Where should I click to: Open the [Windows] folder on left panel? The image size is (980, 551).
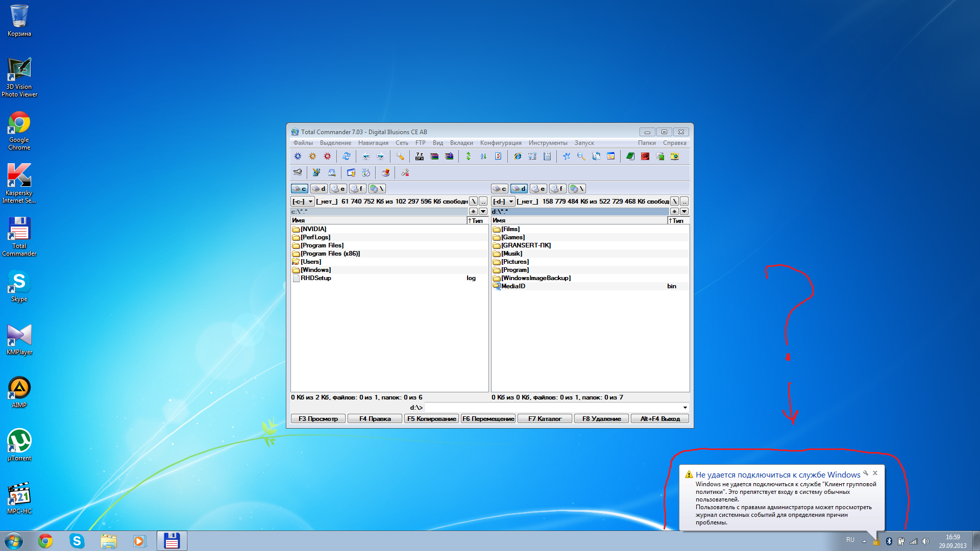coord(315,269)
